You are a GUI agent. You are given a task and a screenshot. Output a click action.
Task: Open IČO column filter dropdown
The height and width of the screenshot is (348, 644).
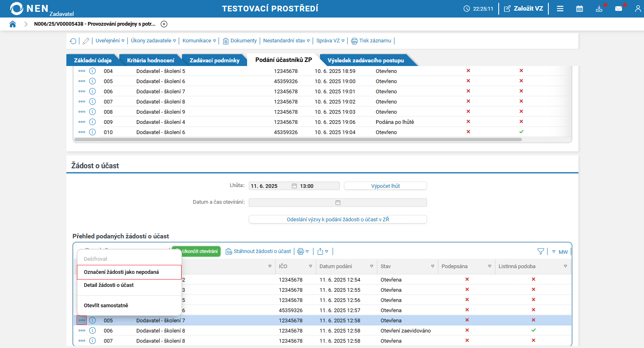(311, 267)
